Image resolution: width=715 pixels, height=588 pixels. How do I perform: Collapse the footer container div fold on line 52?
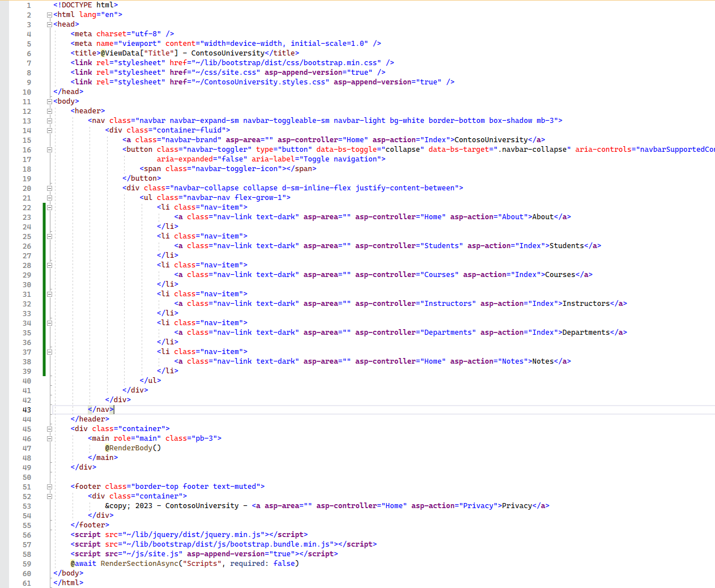pyautogui.click(x=49, y=496)
